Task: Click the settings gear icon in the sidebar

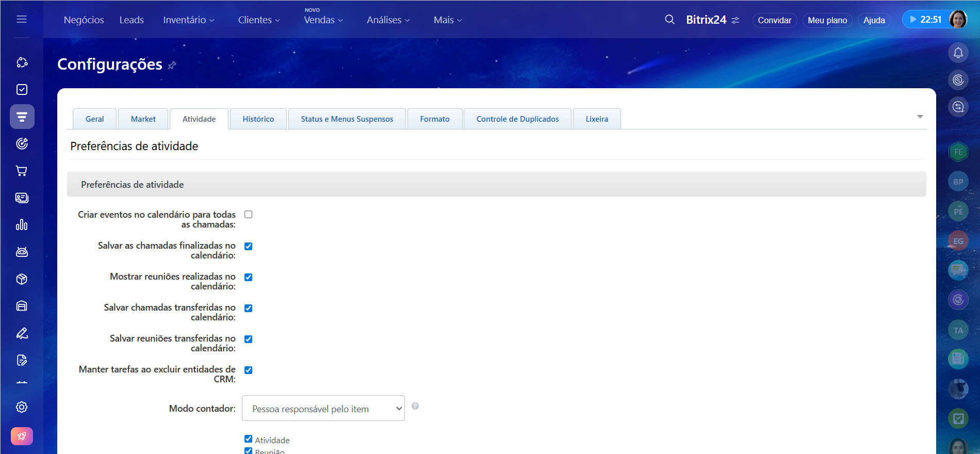Action: click(x=22, y=407)
